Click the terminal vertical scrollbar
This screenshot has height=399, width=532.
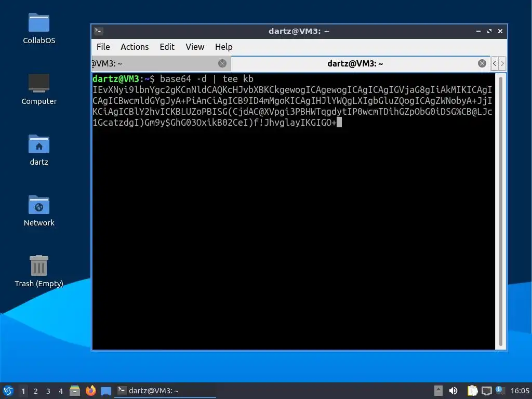pos(501,211)
